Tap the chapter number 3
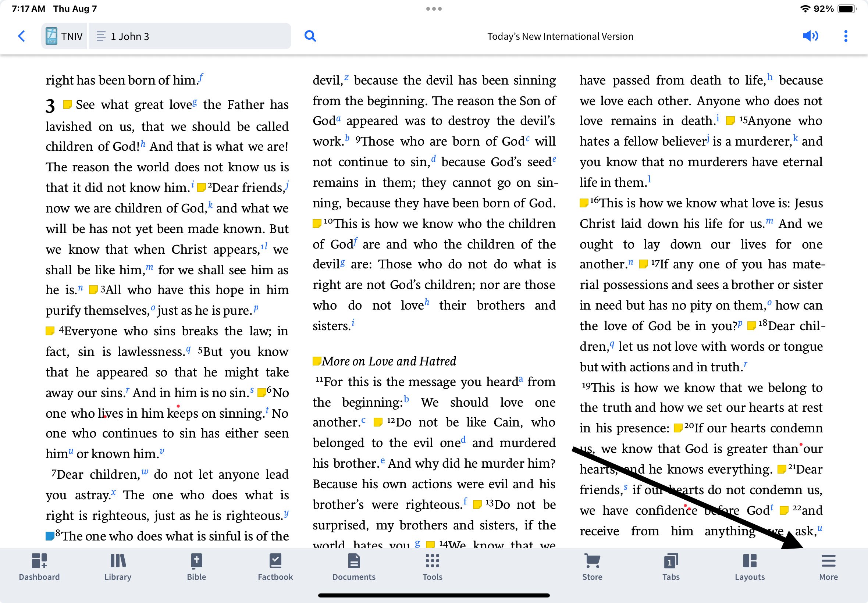The height and width of the screenshot is (603, 868). pyautogui.click(x=50, y=106)
